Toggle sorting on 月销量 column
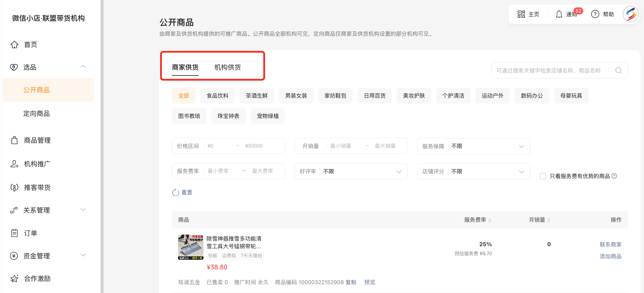Screen dimensions: 644x293 [549, 220]
